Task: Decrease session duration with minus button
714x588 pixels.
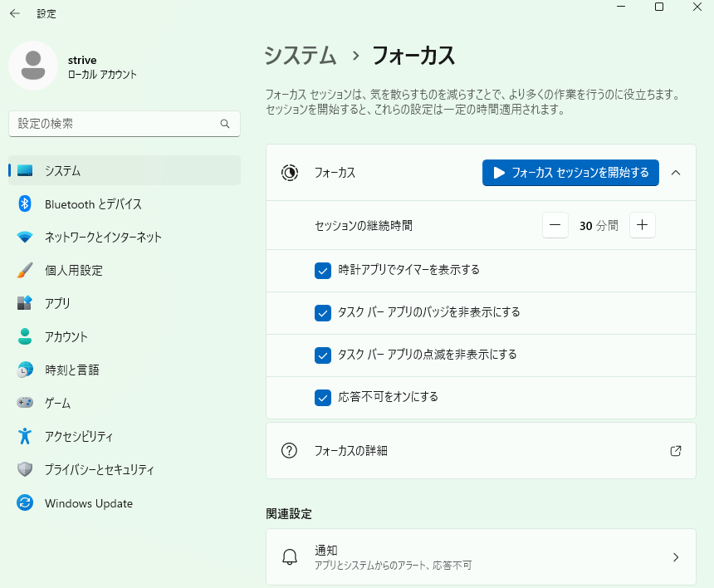Action: (555, 225)
